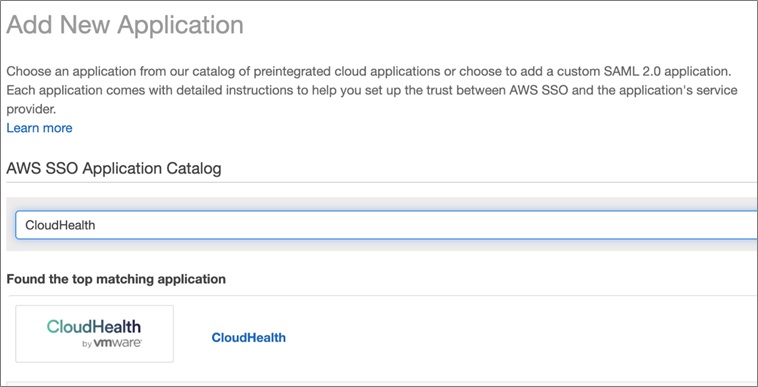The width and height of the screenshot is (758, 387).
Task: Click the CloudHealth text inside the search box
Action: [60, 225]
